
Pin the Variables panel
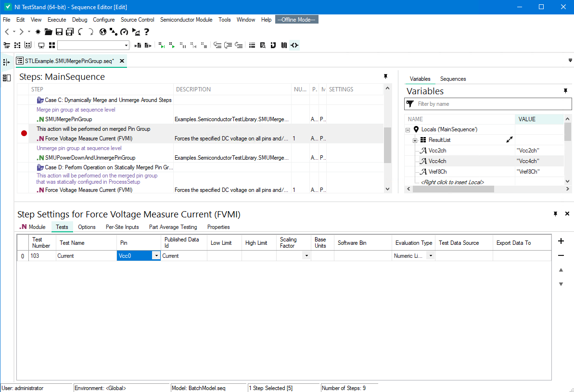(565, 91)
